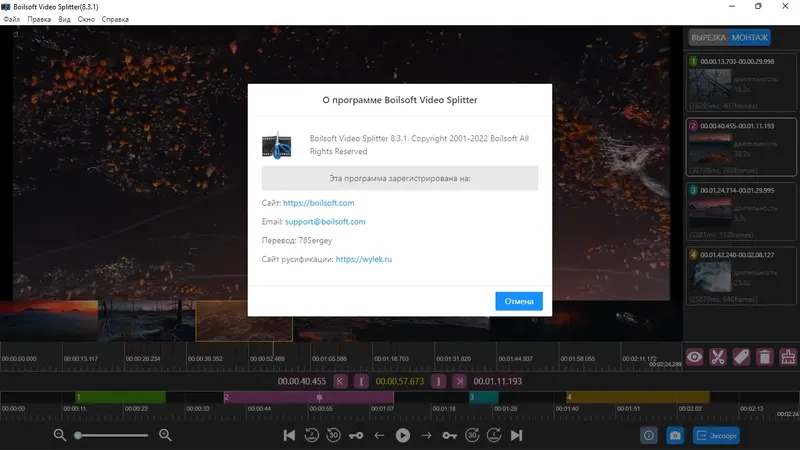Select segment 2 clip 00.00.40.455-00.01.11.193
Viewport: 800px width, 450px height.
pos(741,147)
